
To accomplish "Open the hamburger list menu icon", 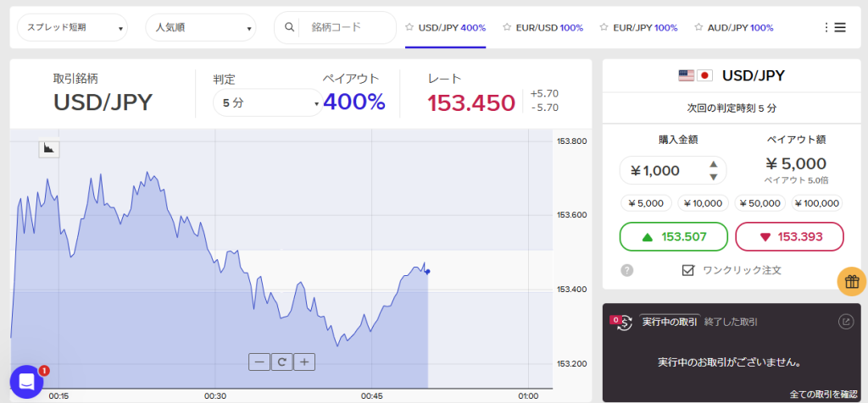I will coord(840,27).
